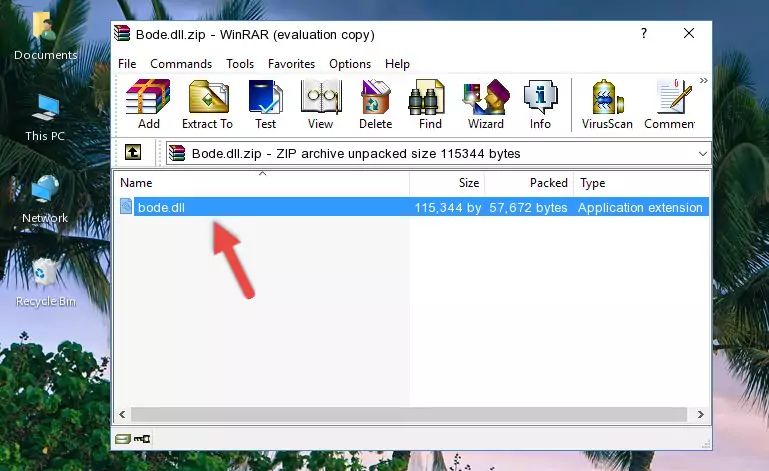Open the Comment tool
Viewport: 769px width, 471px height.
670,105
